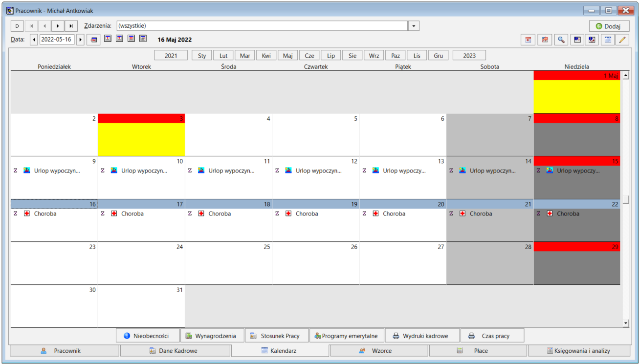Switch to the Kalendarz tab

tap(281, 351)
